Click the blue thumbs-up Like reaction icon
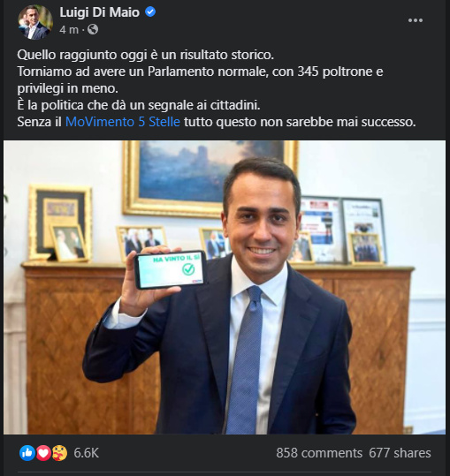This screenshot has height=476, width=450. point(27,453)
